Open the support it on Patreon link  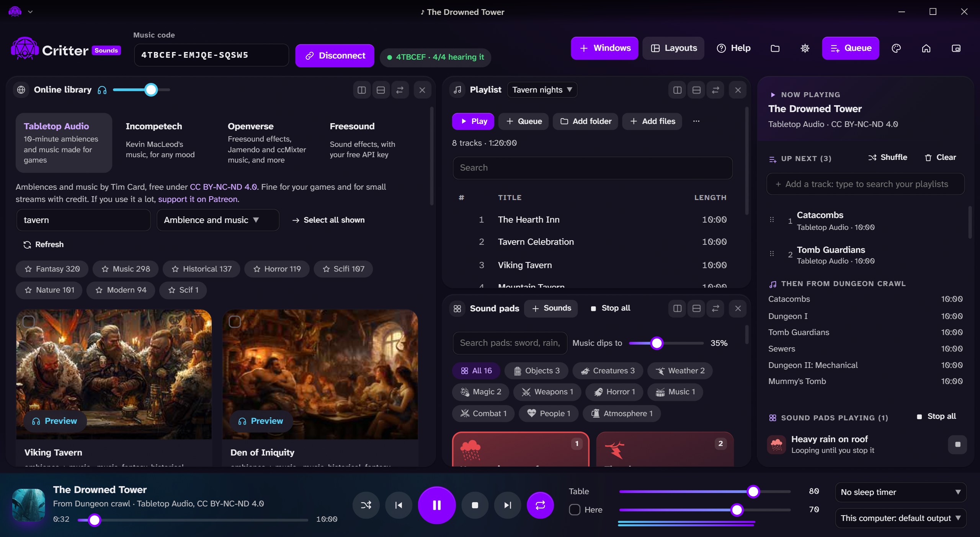pos(198,199)
